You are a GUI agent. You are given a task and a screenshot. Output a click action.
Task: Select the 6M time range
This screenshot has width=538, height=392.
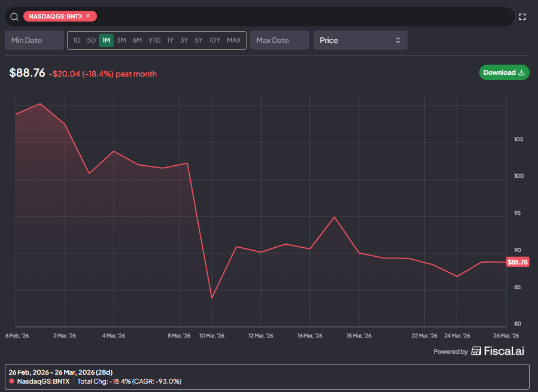click(137, 40)
